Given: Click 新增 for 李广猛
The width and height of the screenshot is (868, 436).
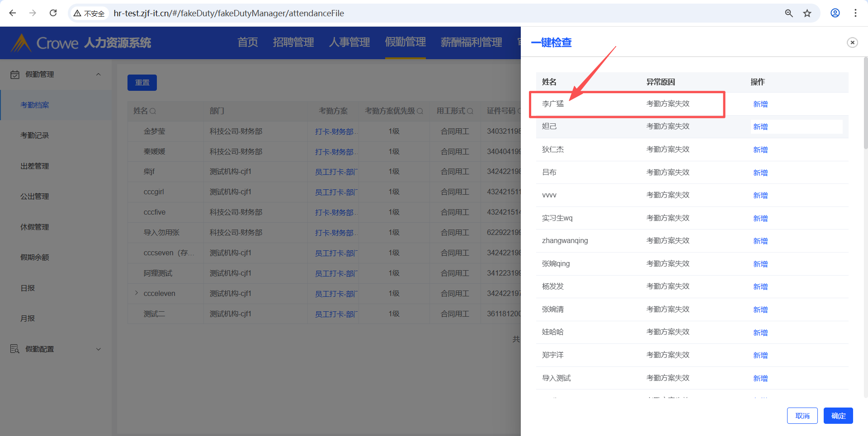Looking at the screenshot, I should point(760,104).
